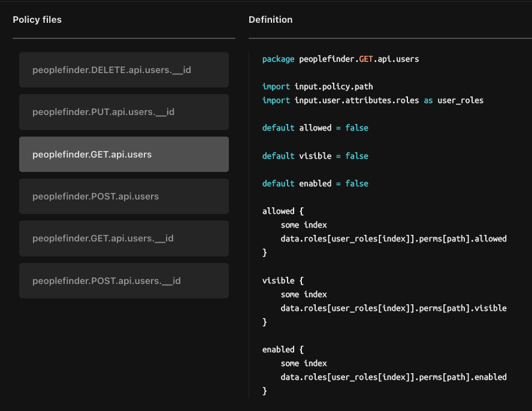This screenshot has width=532, height=411.
Task: Open the peoplefinder.PUT.api.users.__id policy file
Action: 123,112
